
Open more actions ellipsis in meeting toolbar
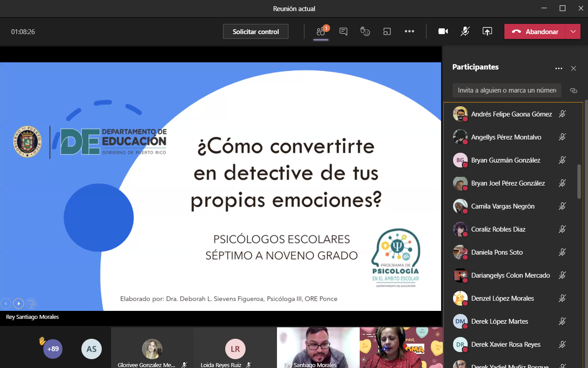click(409, 31)
